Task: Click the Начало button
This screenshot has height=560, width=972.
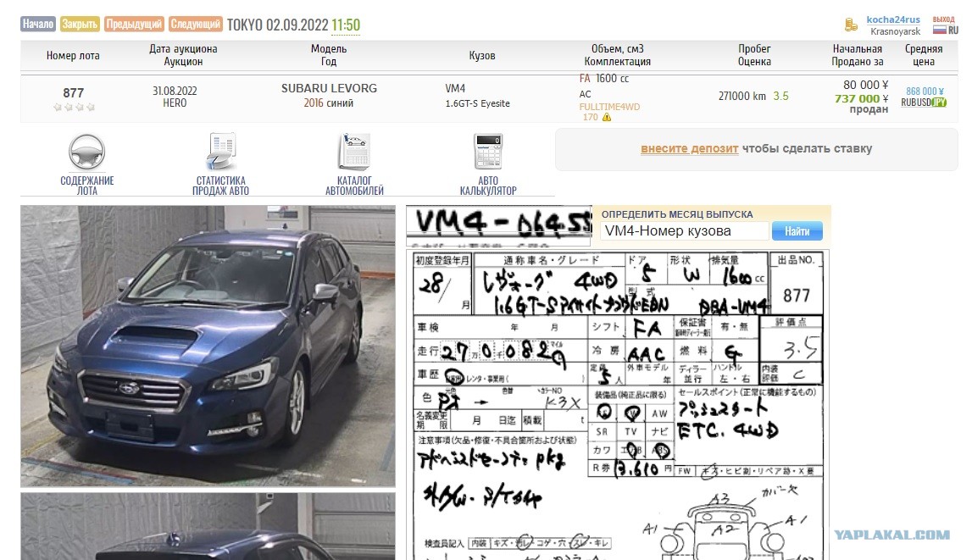Action: point(38,25)
